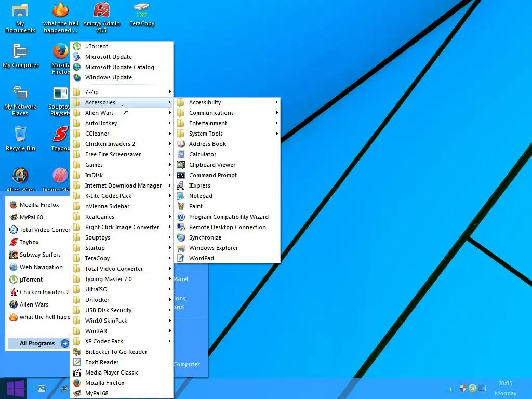Launch Subway Surfers from start list

38,255
